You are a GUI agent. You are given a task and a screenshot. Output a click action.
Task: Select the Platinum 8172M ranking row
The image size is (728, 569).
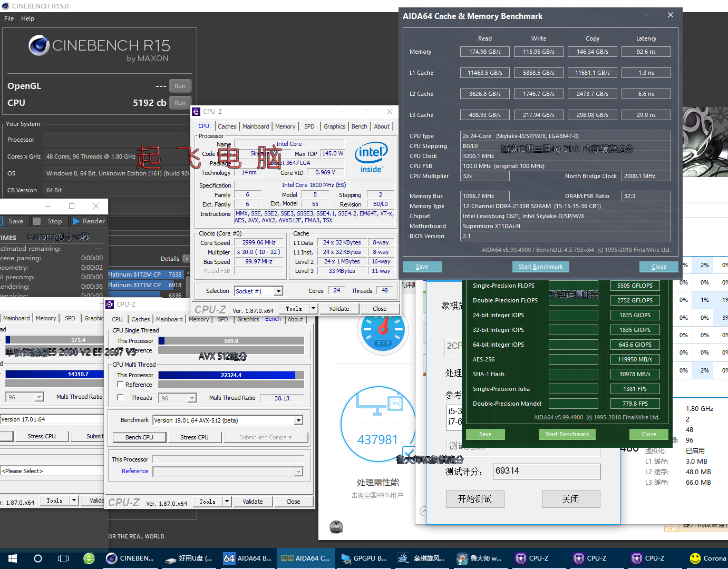[145, 274]
